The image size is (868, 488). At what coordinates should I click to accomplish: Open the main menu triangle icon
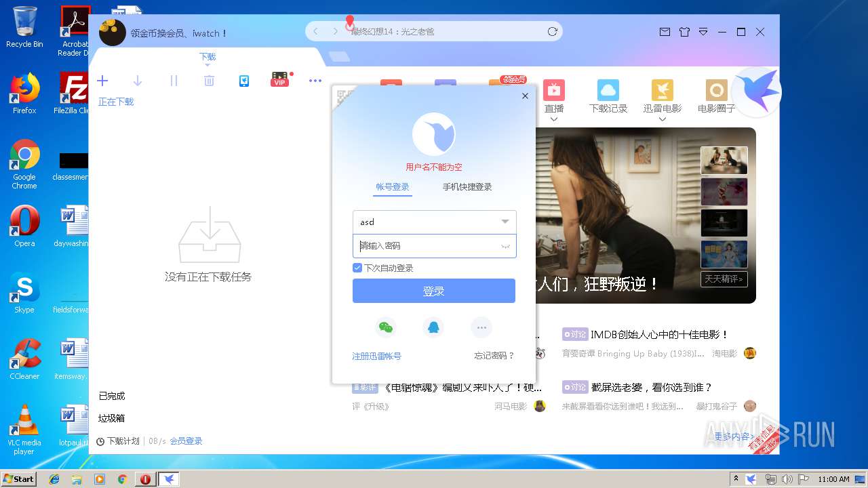pos(703,32)
